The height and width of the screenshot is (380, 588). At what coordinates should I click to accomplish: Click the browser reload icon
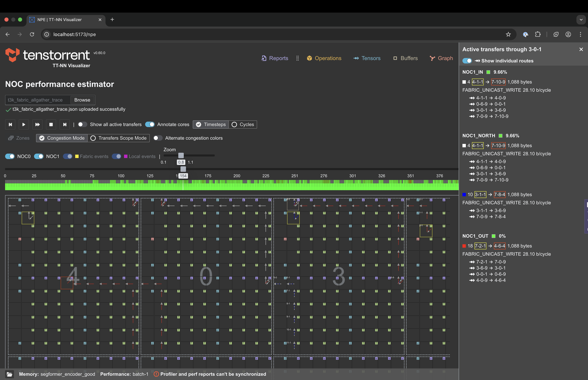point(32,34)
